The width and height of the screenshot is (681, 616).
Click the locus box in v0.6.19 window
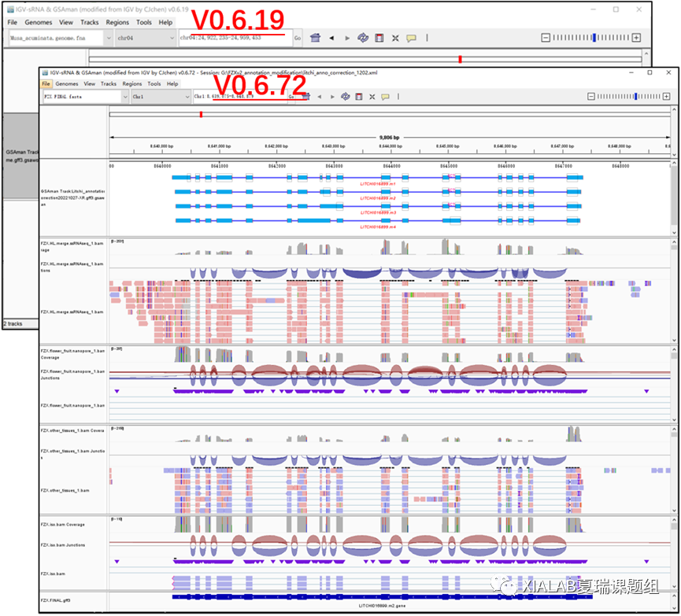[235, 39]
